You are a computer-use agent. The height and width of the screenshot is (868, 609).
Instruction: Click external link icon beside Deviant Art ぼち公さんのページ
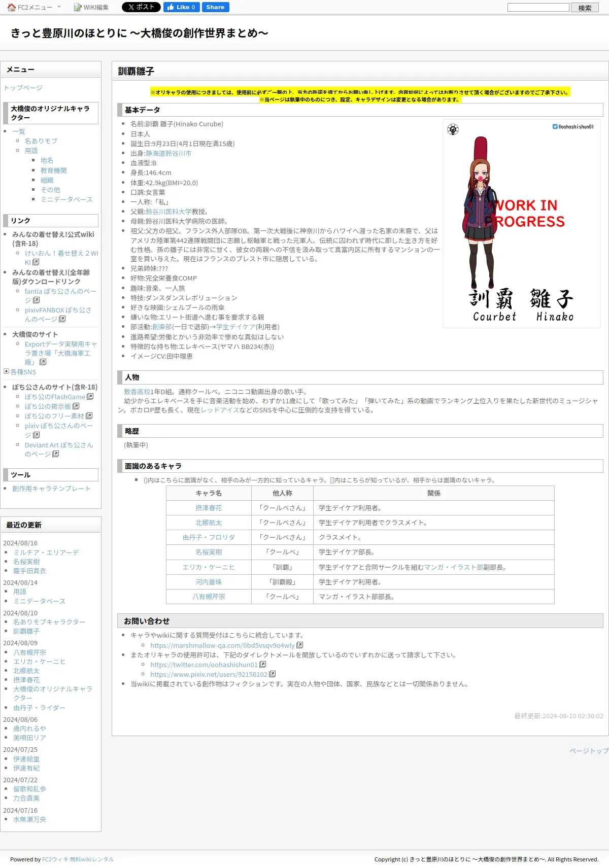[55, 454]
